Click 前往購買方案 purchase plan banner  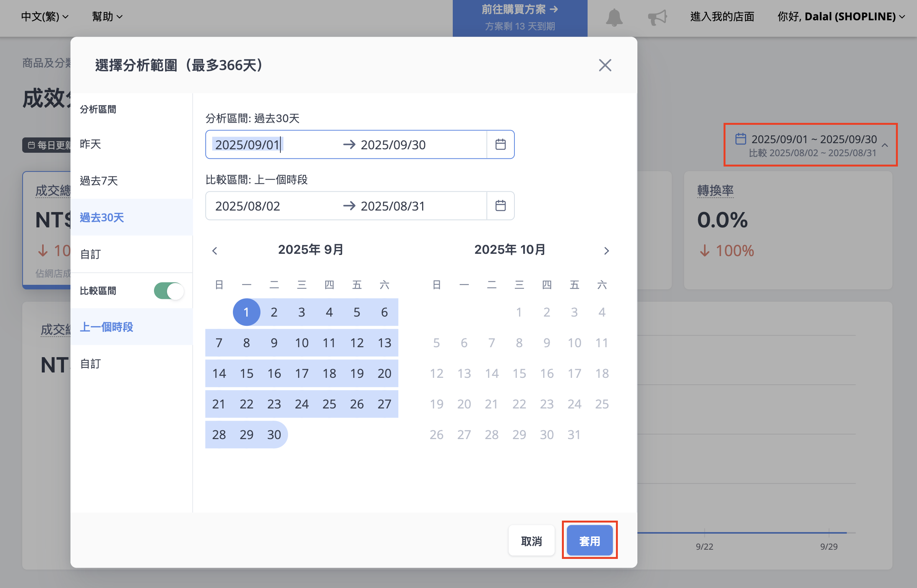[520, 18]
